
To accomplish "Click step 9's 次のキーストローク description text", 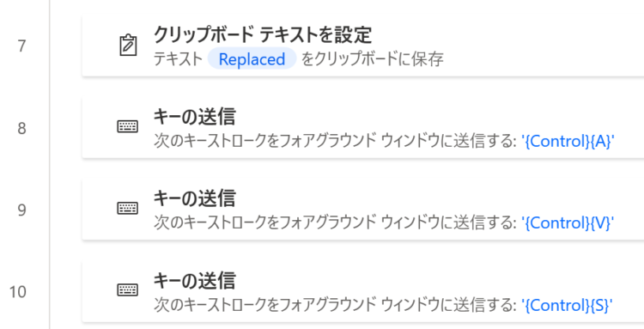I will click(335, 223).
